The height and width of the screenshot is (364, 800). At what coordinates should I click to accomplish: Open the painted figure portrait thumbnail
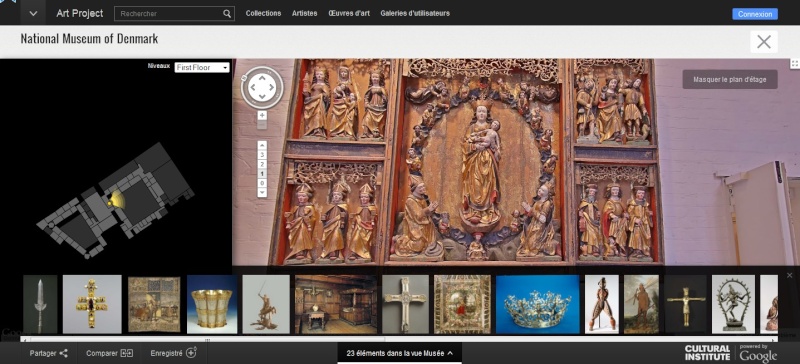click(x=641, y=304)
